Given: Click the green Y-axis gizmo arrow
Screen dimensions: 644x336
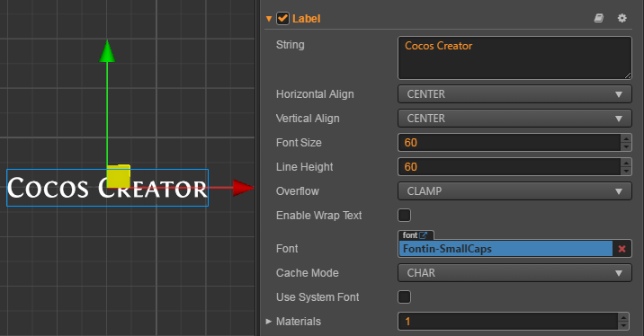Looking at the screenshot, I should (107, 51).
